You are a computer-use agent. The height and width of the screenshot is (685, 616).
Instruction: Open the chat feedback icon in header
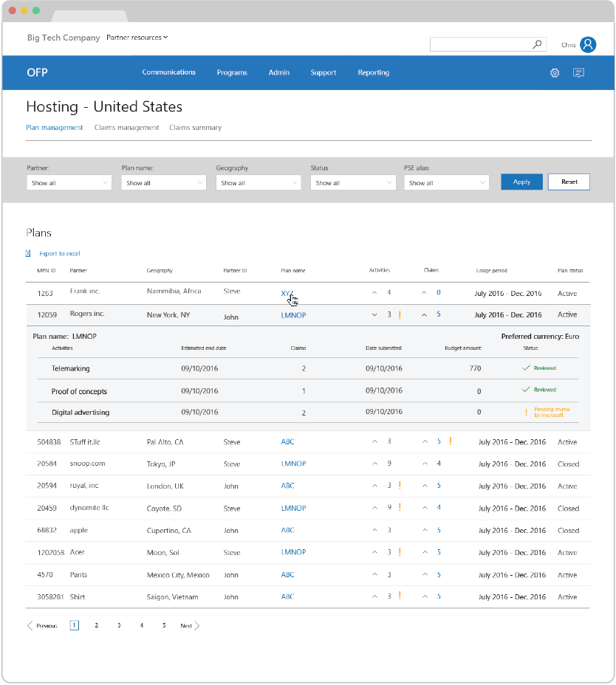pyautogui.click(x=578, y=73)
